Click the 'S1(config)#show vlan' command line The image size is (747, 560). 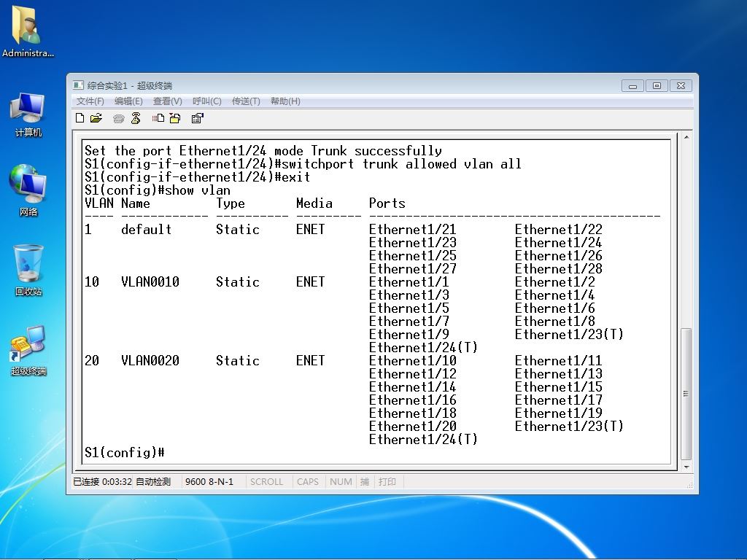pos(158,190)
